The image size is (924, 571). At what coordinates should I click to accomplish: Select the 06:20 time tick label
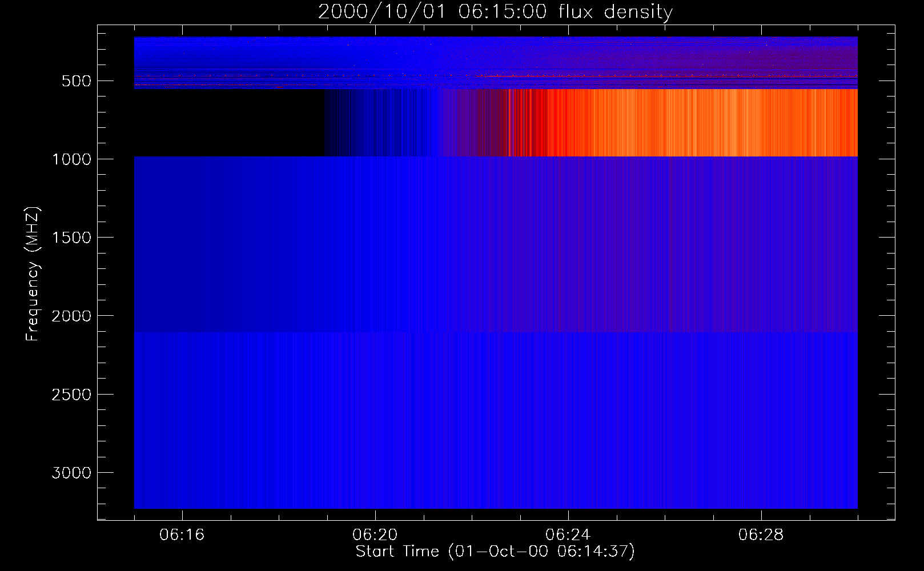(375, 535)
